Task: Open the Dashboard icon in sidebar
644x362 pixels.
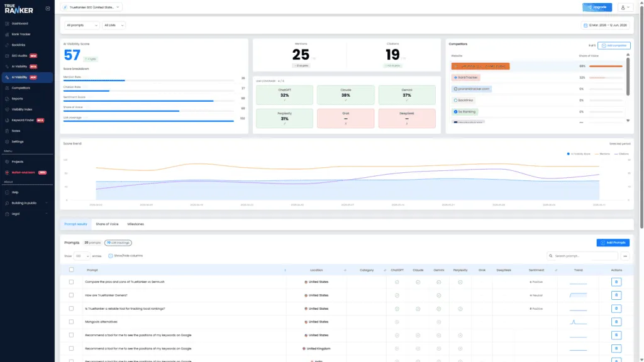Action: point(7,23)
